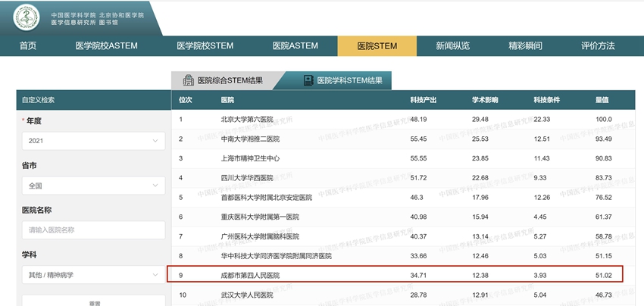Image resolution: width=644 pixels, height=306 pixels.
Task: Click the 科技产出 value 55.55
Action: tap(418, 158)
